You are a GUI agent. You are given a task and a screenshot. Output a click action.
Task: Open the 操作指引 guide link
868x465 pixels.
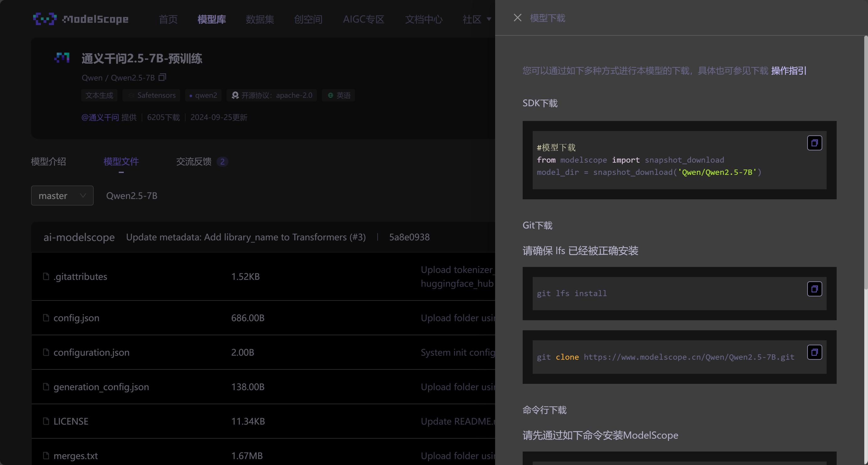788,71
